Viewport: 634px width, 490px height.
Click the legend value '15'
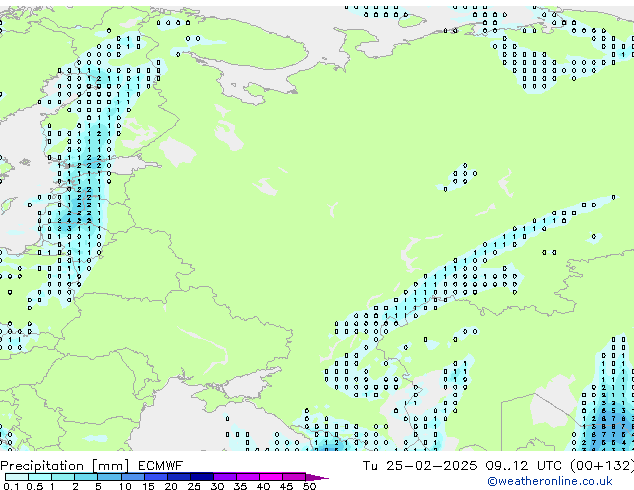pos(148,486)
